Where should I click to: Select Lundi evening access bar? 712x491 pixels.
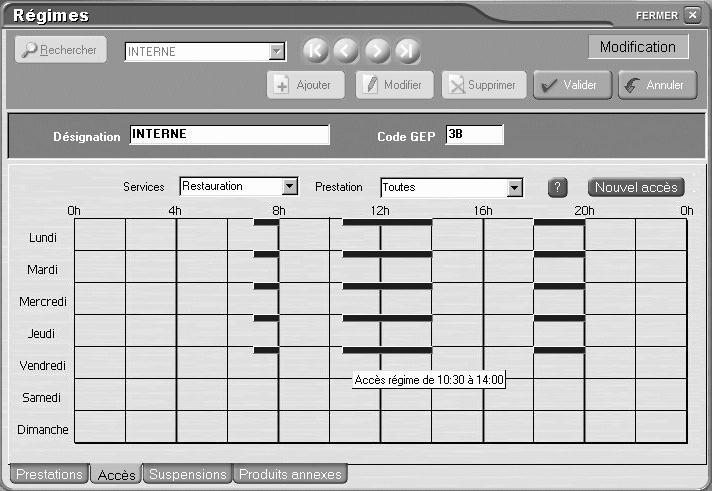click(x=559, y=223)
